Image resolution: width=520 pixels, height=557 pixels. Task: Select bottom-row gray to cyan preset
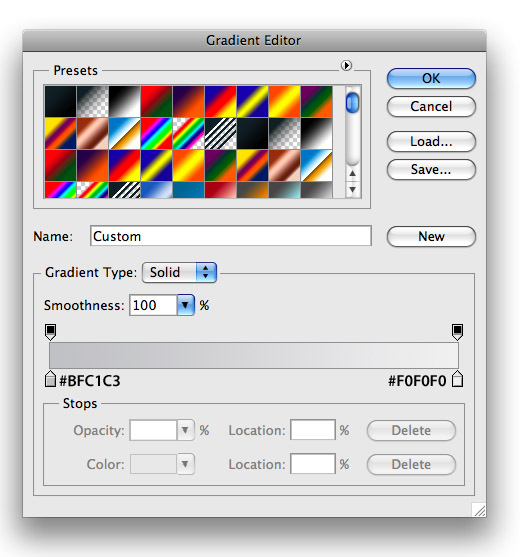pos(284,190)
